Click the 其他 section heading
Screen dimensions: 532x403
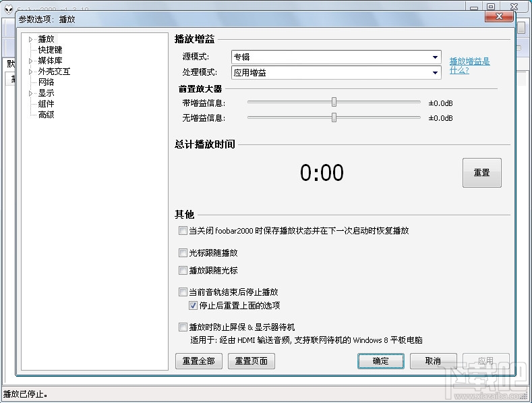(x=184, y=215)
